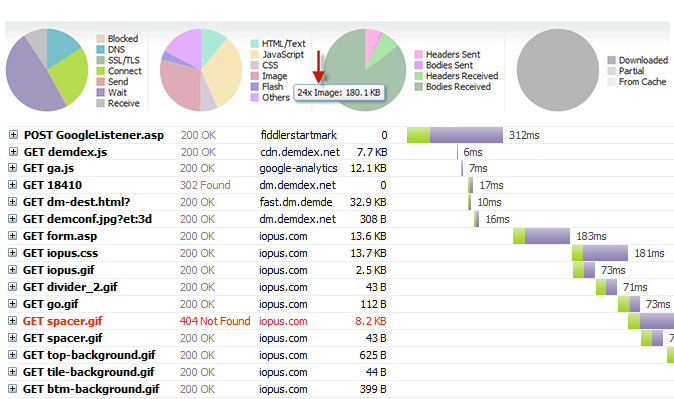Click the content type pie chart
Viewport: 674px width, 399px height.
[x=201, y=70]
